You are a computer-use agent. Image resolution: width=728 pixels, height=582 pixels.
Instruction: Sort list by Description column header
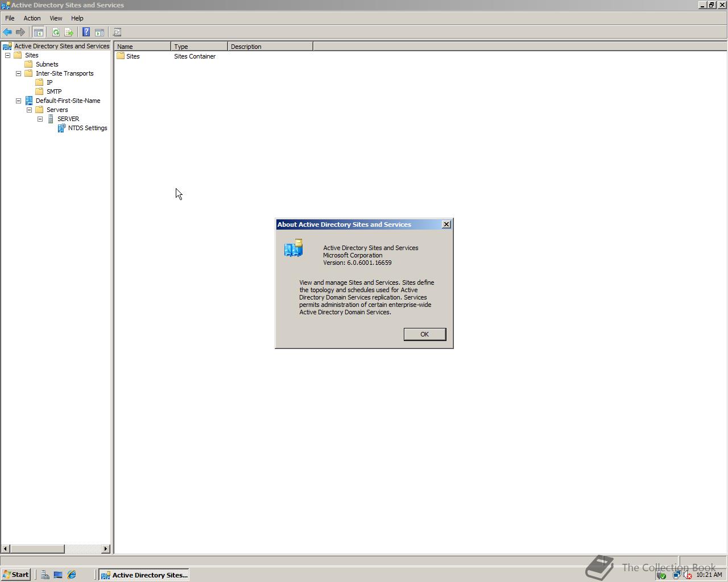[x=270, y=47]
